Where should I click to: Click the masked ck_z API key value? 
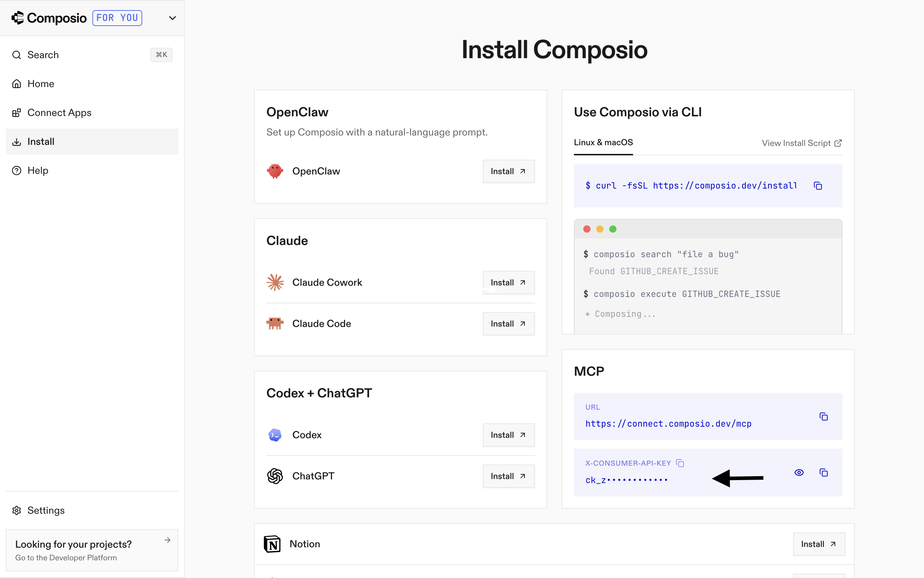tap(626, 480)
